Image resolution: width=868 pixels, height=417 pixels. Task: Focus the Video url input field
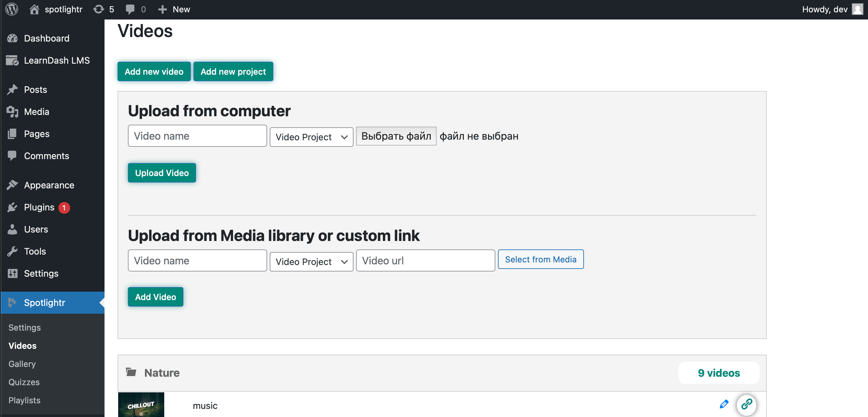tap(426, 260)
